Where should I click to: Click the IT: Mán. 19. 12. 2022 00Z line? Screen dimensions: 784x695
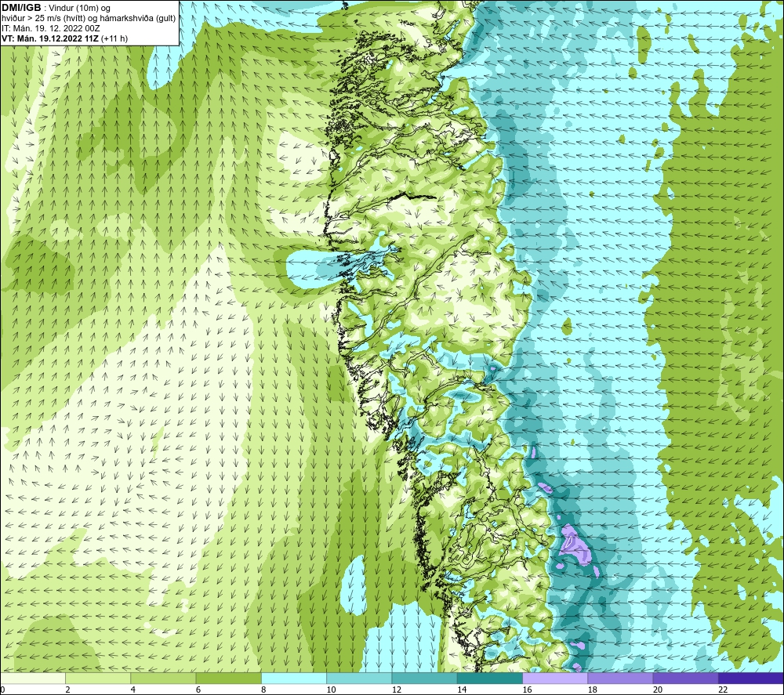(x=50, y=28)
